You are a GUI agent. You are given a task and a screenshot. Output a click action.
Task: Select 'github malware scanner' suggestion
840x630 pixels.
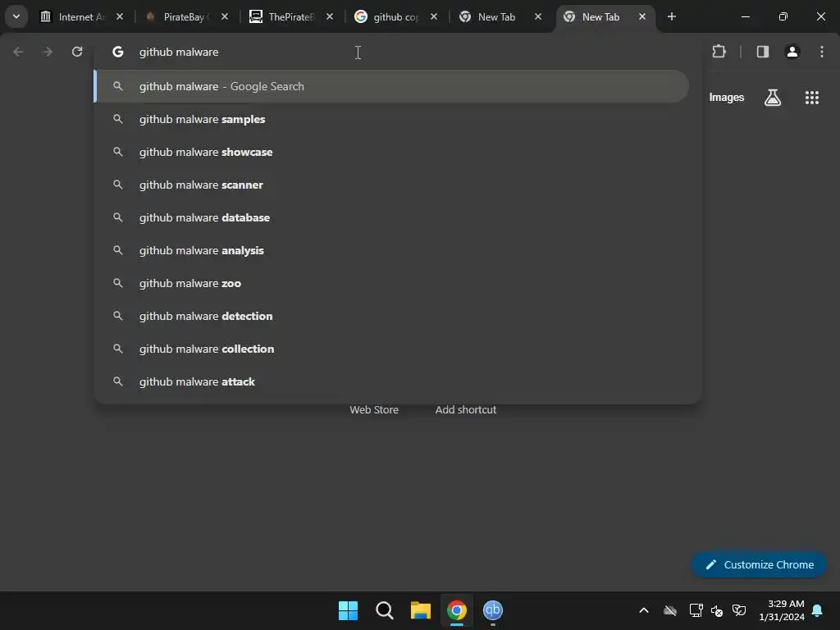pyautogui.click(x=391, y=185)
